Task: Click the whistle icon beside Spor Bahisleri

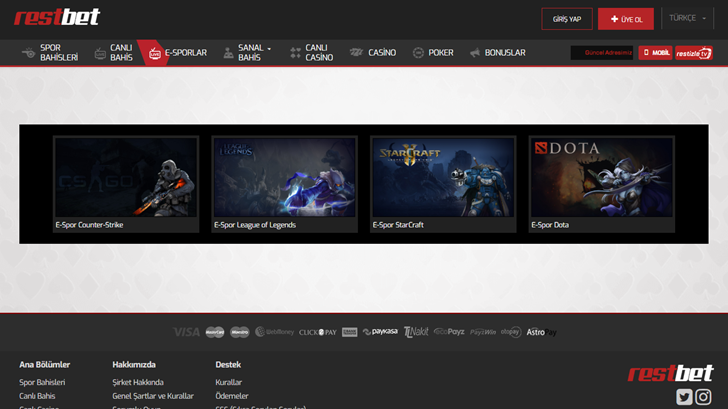Action: pyautogui.click(x=28, y=53)
